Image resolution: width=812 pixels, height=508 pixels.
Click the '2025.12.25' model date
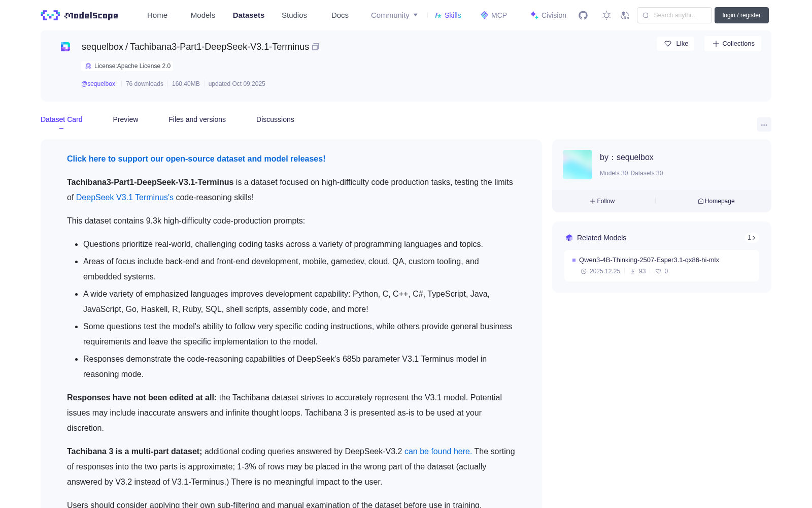coord(605,271)
